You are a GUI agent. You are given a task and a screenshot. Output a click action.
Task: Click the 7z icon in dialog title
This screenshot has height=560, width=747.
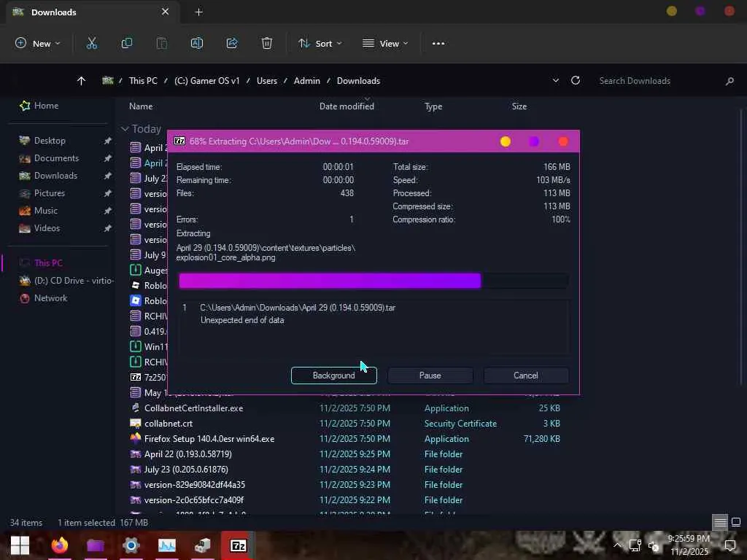point(179,141)
